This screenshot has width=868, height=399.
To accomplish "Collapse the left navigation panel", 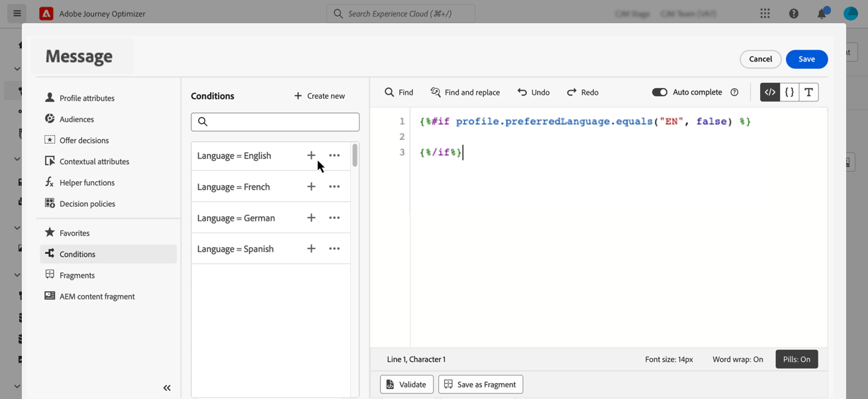I will pyautogui.click(x=167, y=388).
